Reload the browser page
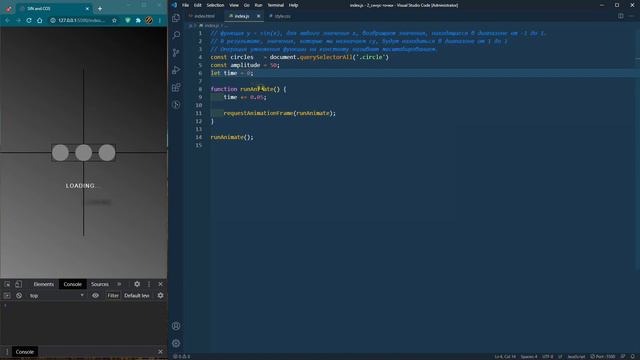The height and width of the screenshot is (360, 640). click(x=29, y=20)
